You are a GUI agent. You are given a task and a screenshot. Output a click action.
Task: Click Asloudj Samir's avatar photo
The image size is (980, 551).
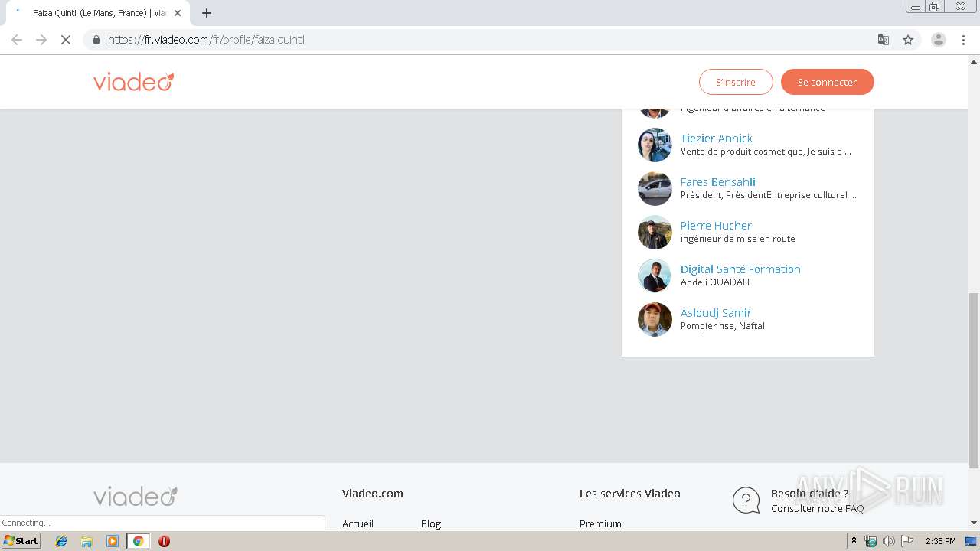coord(655,319)
